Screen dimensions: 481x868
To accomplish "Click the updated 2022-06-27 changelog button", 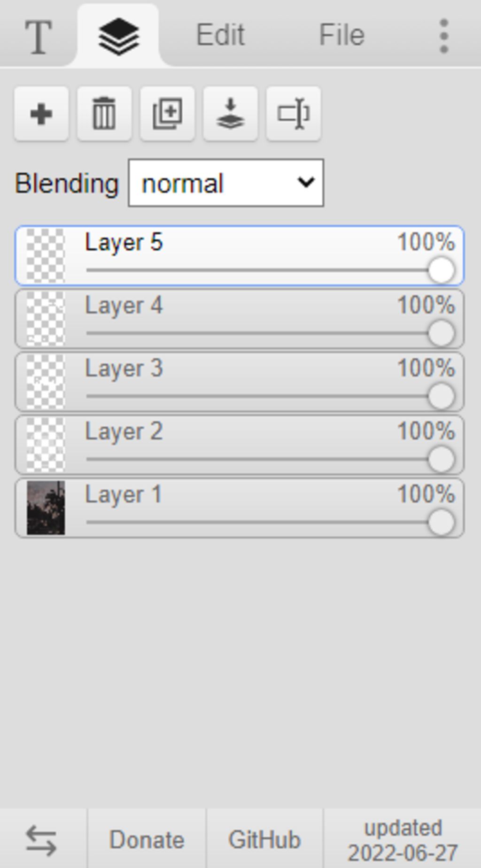I will (403, 840).
